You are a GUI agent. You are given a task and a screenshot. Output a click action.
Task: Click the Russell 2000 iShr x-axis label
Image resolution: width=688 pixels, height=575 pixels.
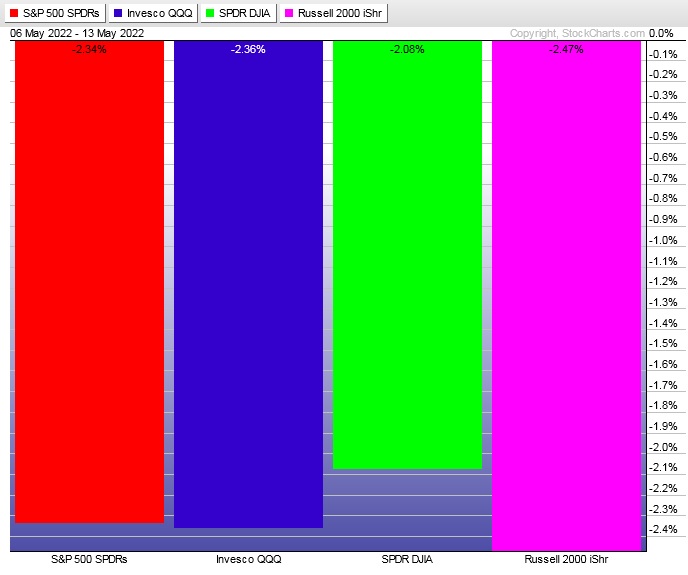tap(566, 559)
